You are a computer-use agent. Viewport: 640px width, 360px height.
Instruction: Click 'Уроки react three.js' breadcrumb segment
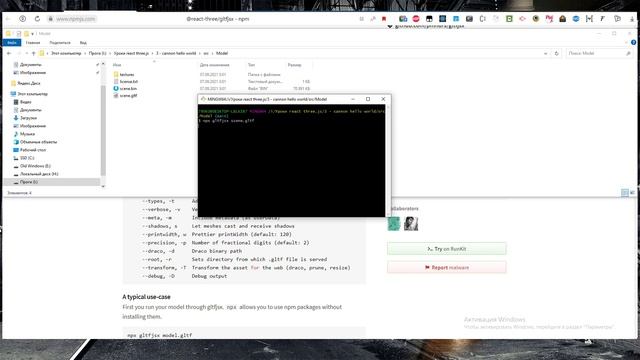tap(131, 53)
